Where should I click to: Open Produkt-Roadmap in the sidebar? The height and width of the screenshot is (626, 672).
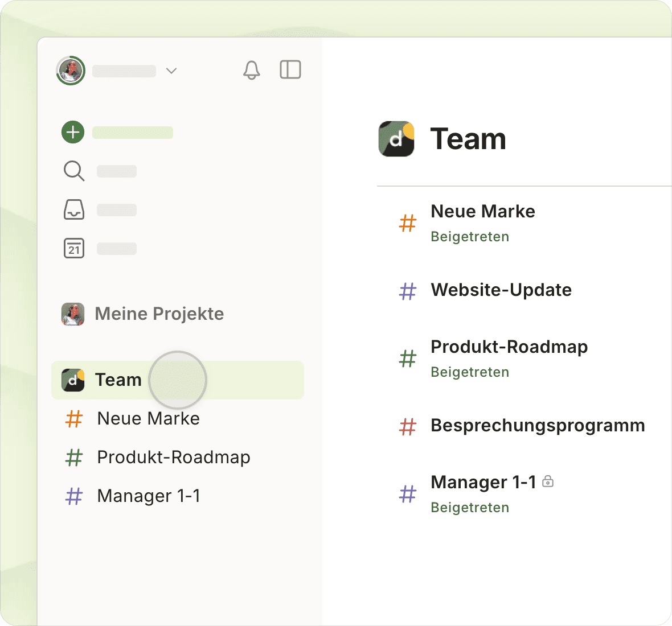click(173, 457)
